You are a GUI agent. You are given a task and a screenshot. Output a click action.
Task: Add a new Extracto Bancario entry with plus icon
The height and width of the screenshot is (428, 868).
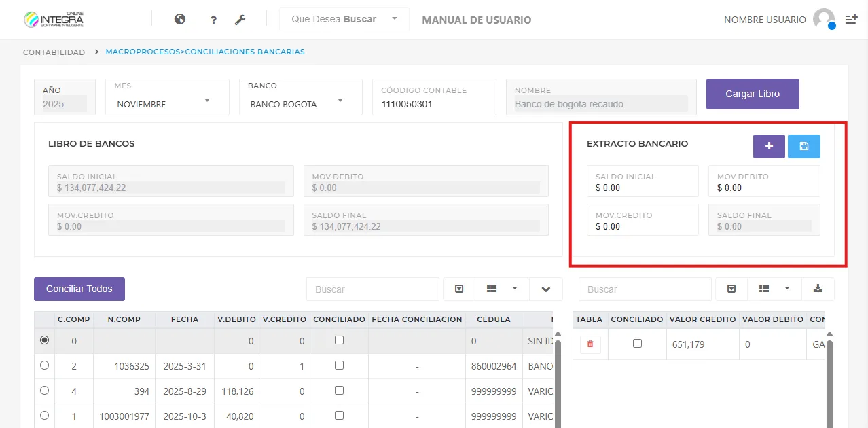(x=768, y=145)
